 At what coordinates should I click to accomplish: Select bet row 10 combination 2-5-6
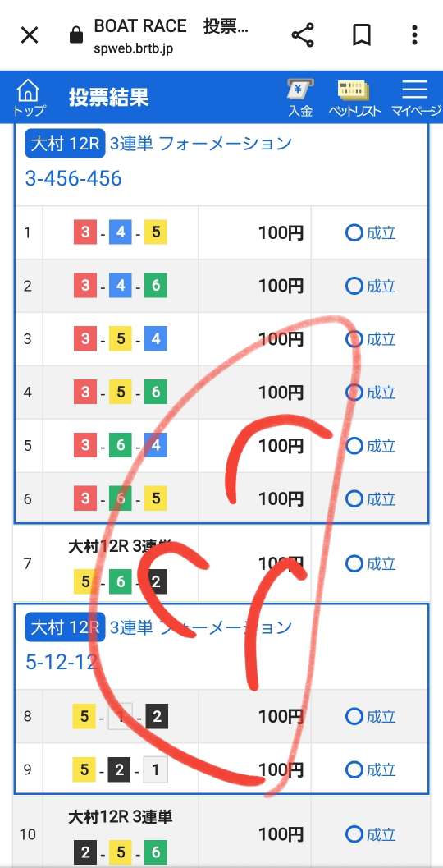[120, 852]
